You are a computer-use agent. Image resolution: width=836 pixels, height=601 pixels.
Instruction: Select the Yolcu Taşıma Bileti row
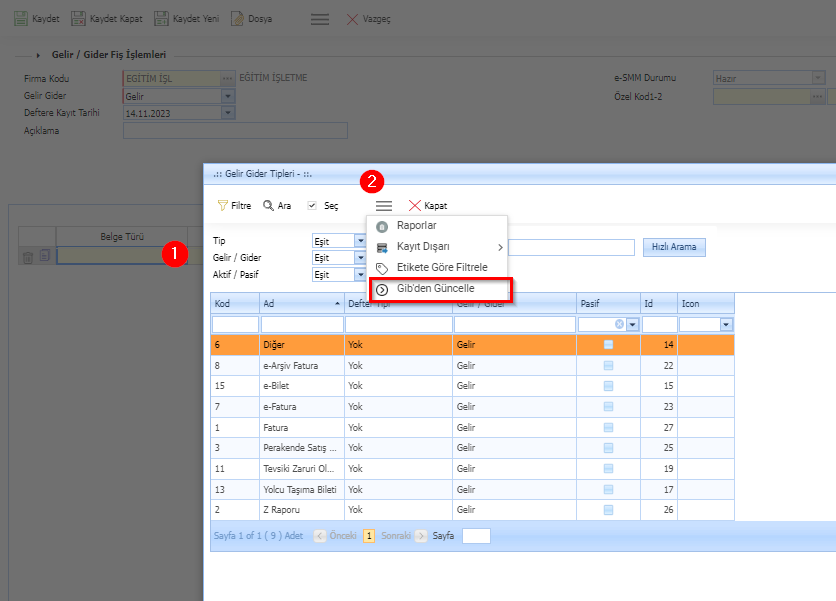click(472, 489)
